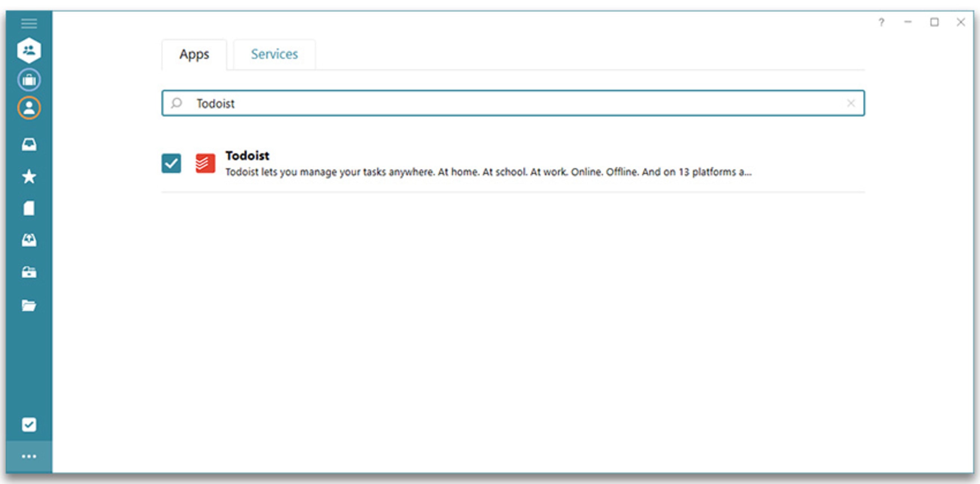Clear the Todoist search text

[851, 103]
